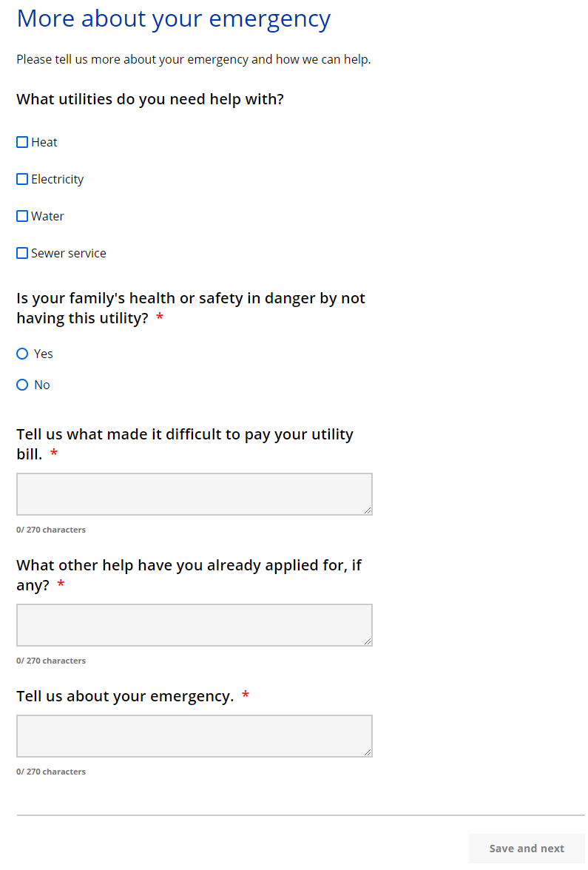The image size is (588, 870).
Task: Grab the resize handle of the utility bill text box
Action: (368, 510)
